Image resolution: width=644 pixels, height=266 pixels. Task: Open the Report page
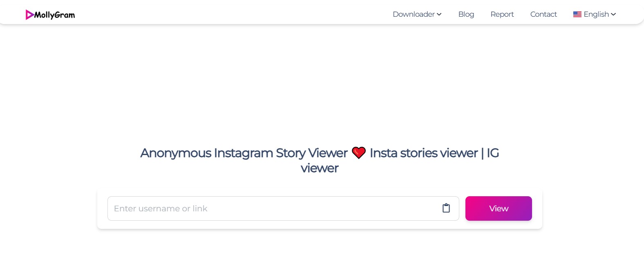[x=502, y=14]
